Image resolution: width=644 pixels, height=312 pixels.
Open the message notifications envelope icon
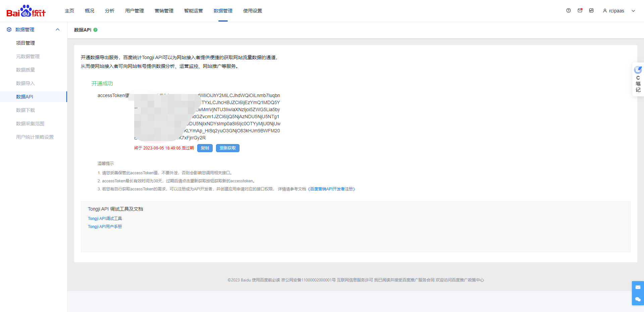[580, 10]
